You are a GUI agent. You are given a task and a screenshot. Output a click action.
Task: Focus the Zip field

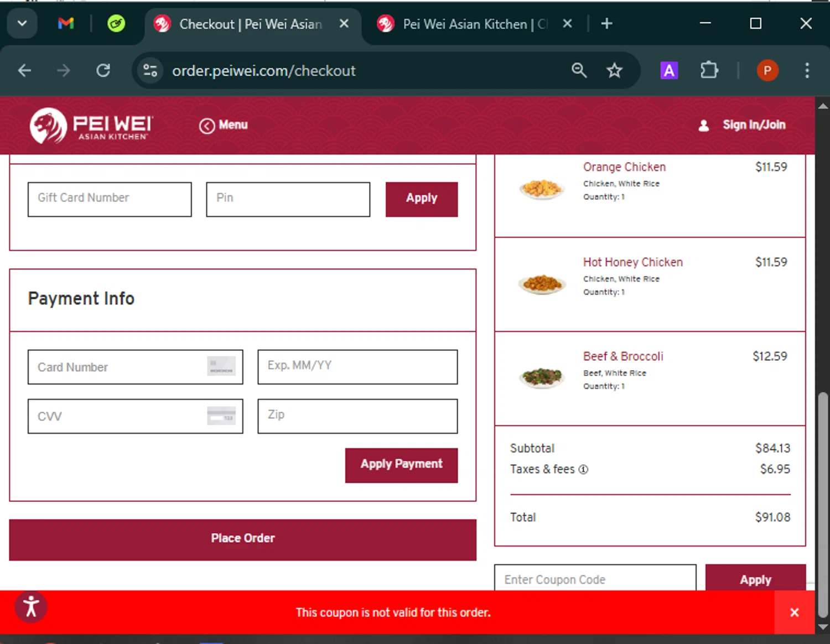coord(357,416)
